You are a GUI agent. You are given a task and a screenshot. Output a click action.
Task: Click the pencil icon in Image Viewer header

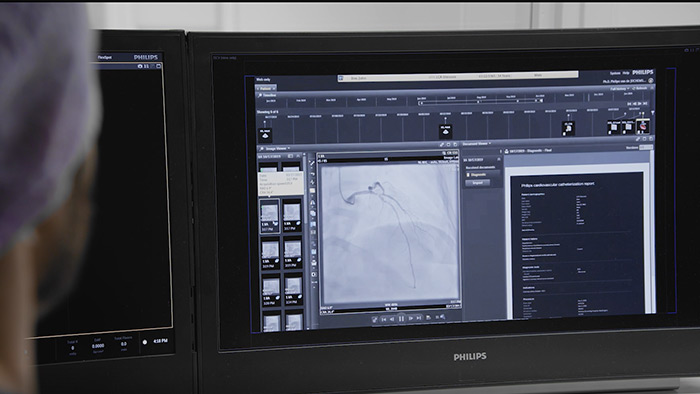point(442,145)
